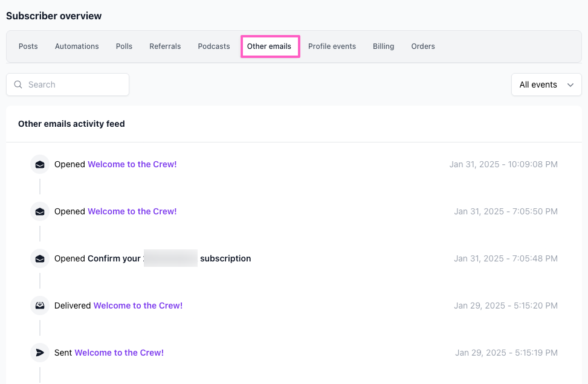The width and height of the screenshot is (588, 384).
Task: Click the magnifier icon in the search box
Action: point(18,85)
